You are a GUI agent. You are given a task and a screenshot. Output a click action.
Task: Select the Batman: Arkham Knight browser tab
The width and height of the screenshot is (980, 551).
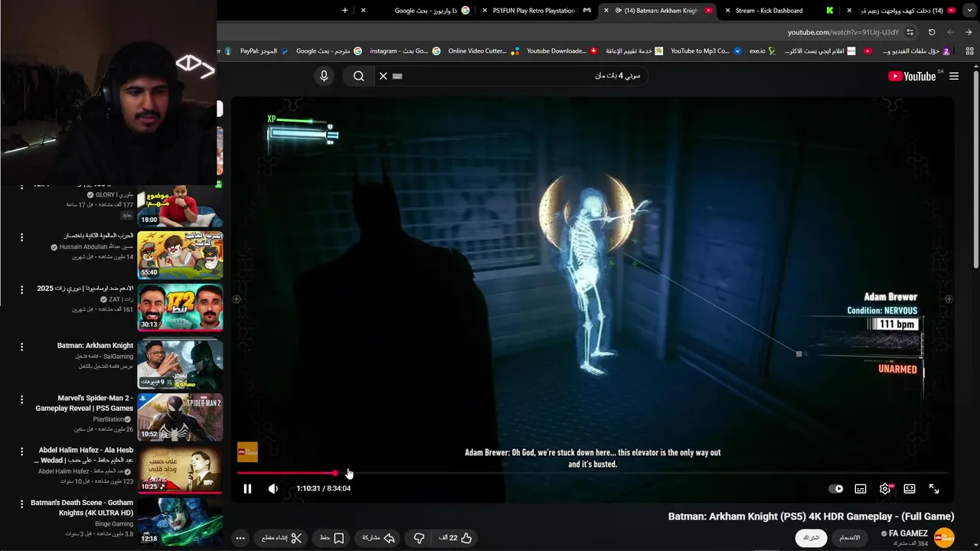point(660,11)
